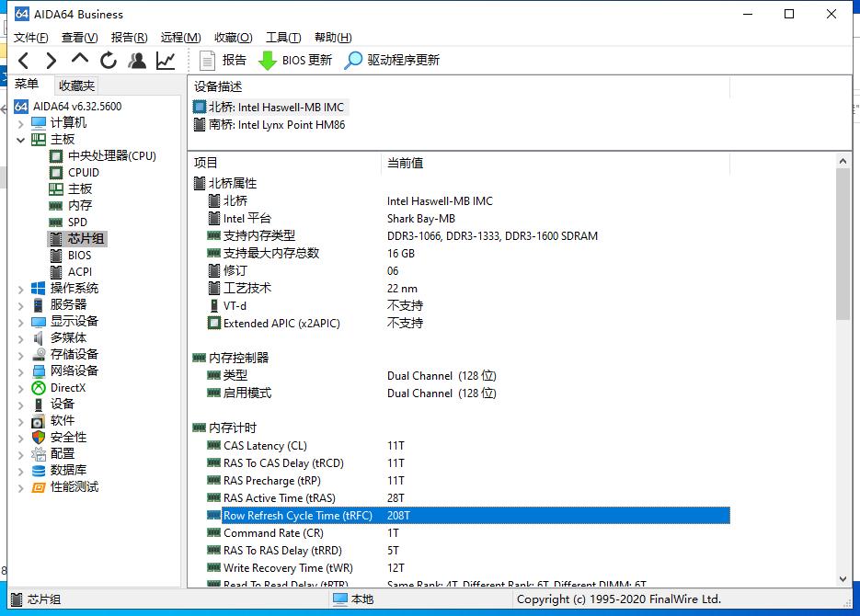Image resolution: width=860 pixels, height=616 pixels.
Task: Select the Command Rate (CR) row
Action: (x=461, y=533)
